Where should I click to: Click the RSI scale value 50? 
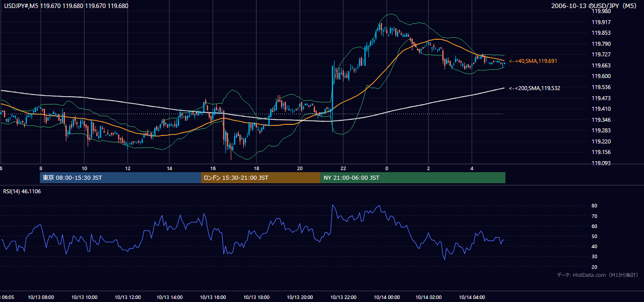pos(595,236)
